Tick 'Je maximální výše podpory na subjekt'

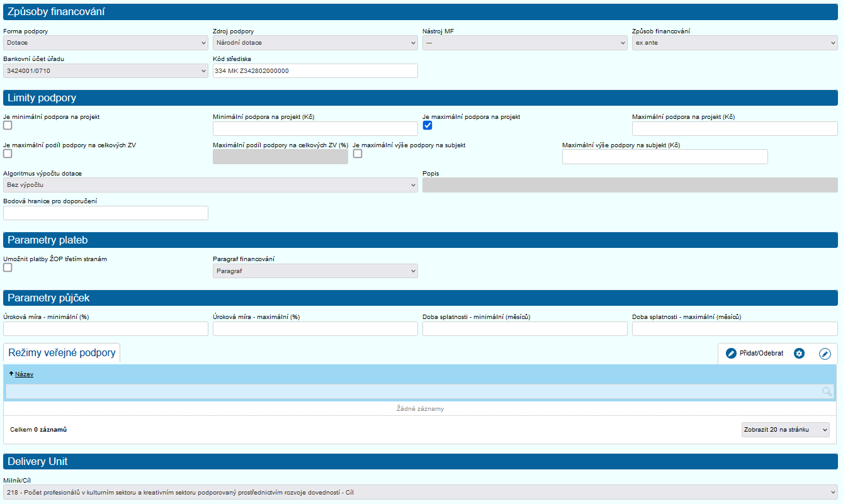coord(358,154)
